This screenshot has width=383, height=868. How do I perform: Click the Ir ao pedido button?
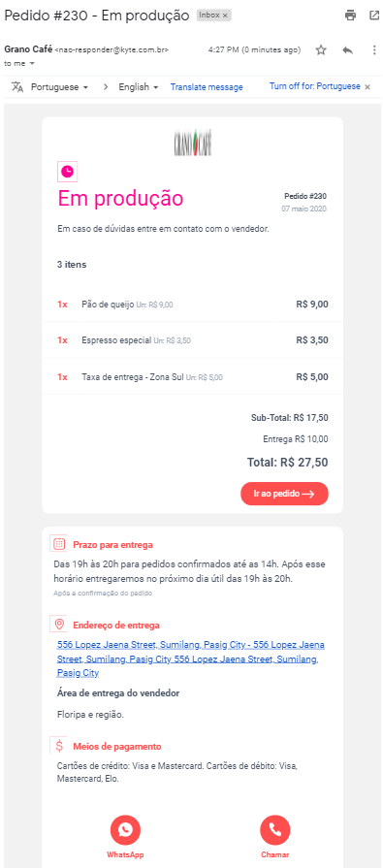[x=284, y=494]
